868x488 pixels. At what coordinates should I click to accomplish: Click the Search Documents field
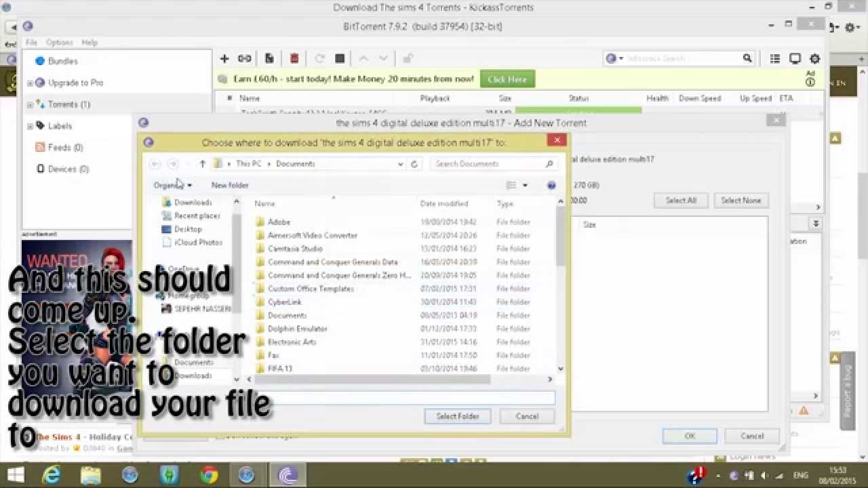[x=495, y=163]
